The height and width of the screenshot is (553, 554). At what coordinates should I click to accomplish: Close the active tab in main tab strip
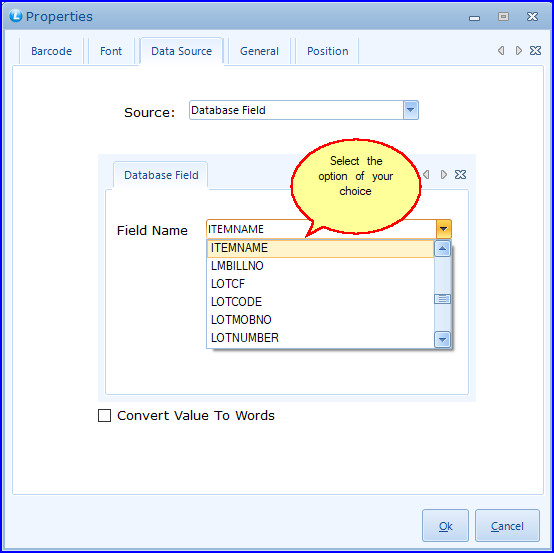(x=535, y=51)
